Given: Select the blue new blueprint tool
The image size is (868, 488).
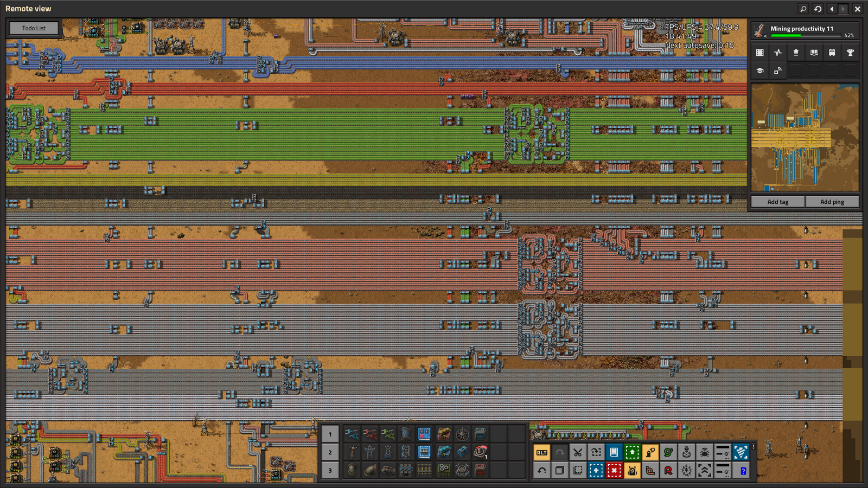Looking at the screenshot, I should click(596, 470).
